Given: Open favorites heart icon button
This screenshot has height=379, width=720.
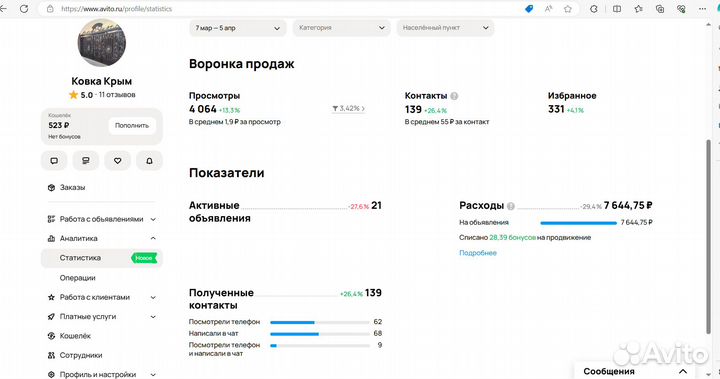Looking at the screenshot, I should (118, 161).
